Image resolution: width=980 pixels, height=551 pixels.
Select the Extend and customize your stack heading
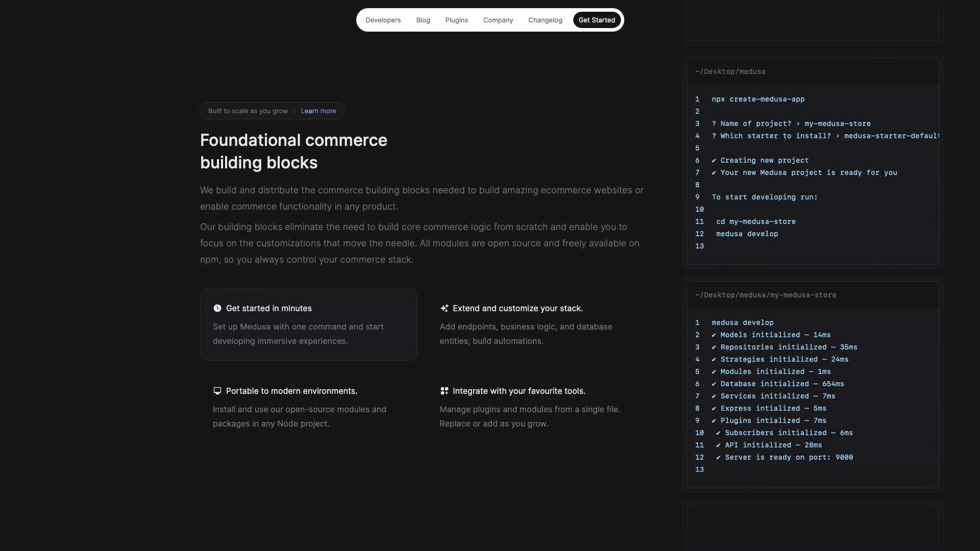pos(518,308)
